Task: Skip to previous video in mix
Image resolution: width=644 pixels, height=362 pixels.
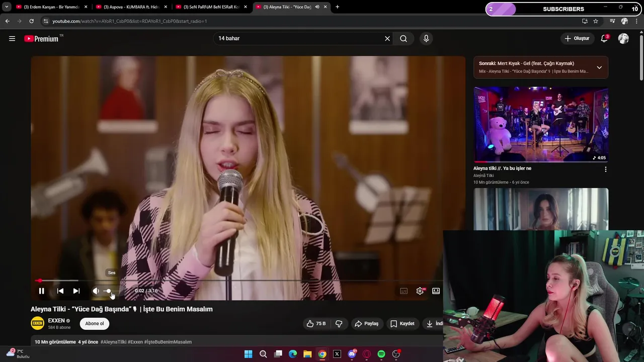Action: point(60,291)
